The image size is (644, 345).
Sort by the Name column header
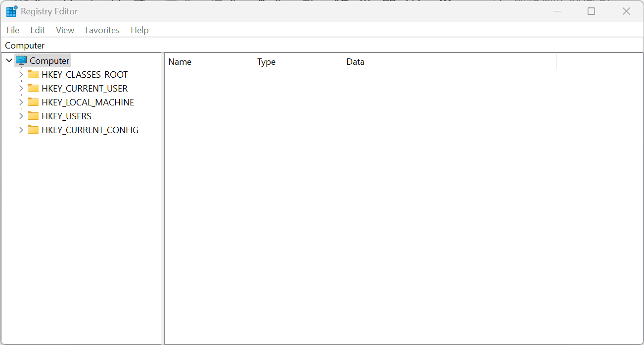pos(209,62)
